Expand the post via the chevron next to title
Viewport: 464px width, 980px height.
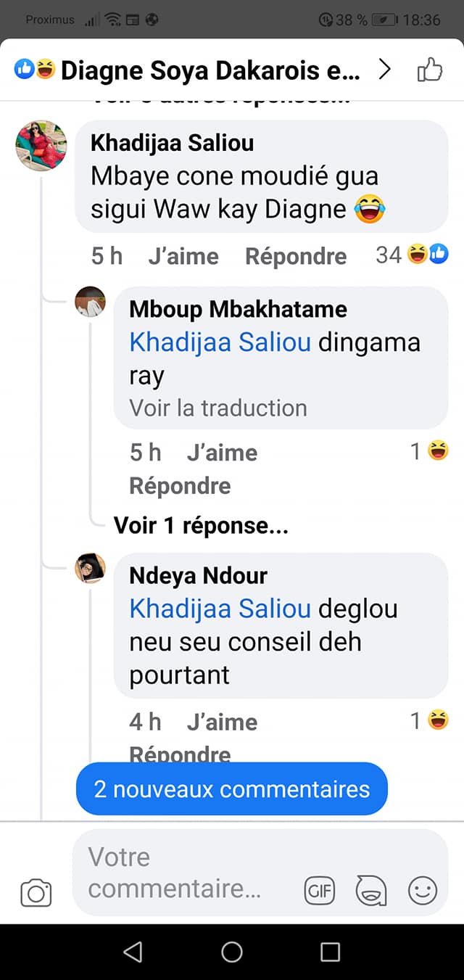(385, 70)
